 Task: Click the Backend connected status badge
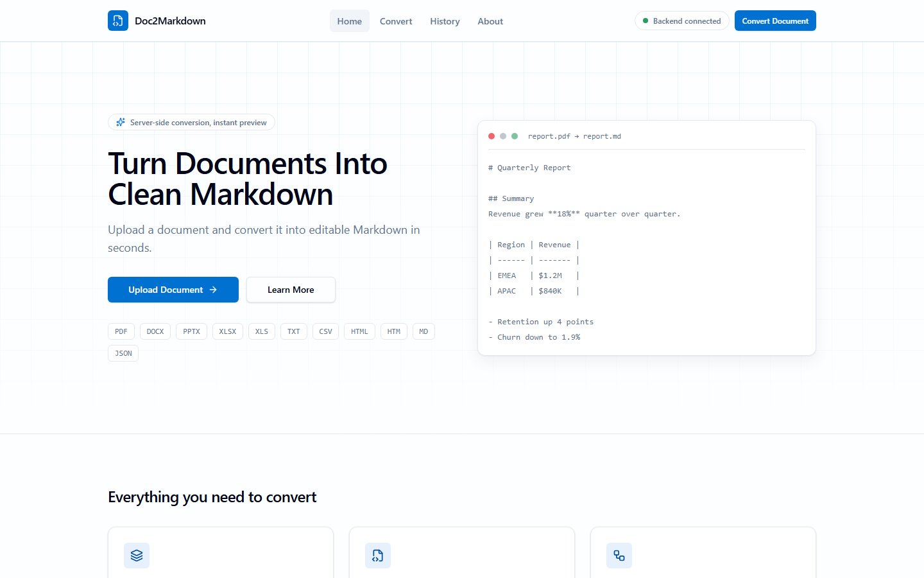[x=681, y=21]
